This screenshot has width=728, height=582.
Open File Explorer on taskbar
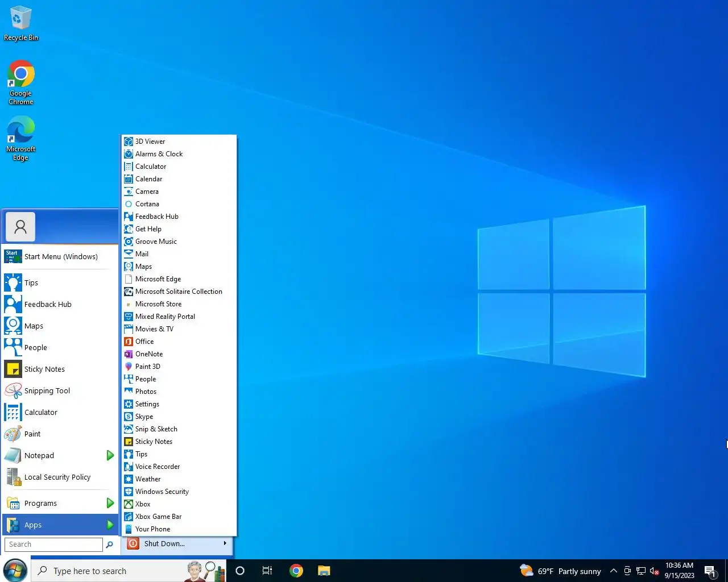(x=324, y=571)
